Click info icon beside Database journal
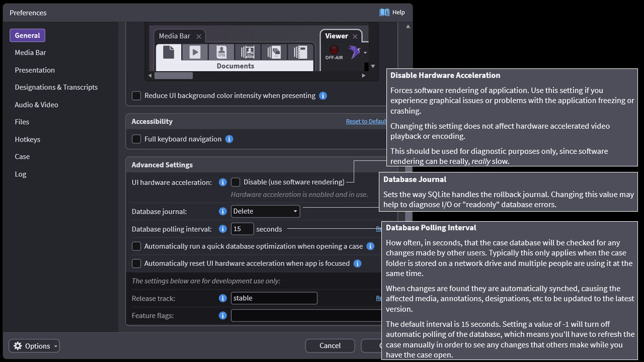Viewport: 644px width, 362px height. pos(223,212)
